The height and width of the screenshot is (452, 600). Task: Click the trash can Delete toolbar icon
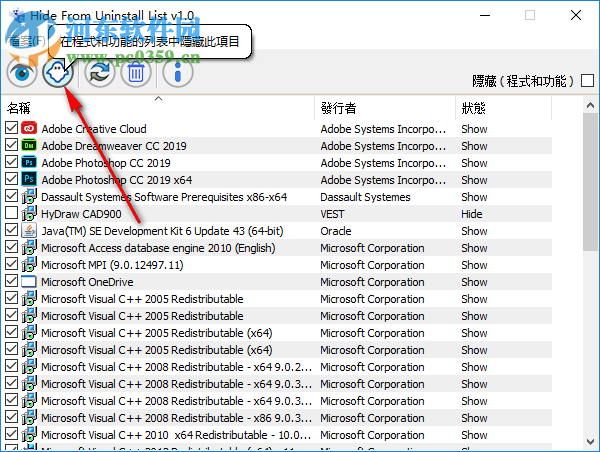click(x=136, y=72)
